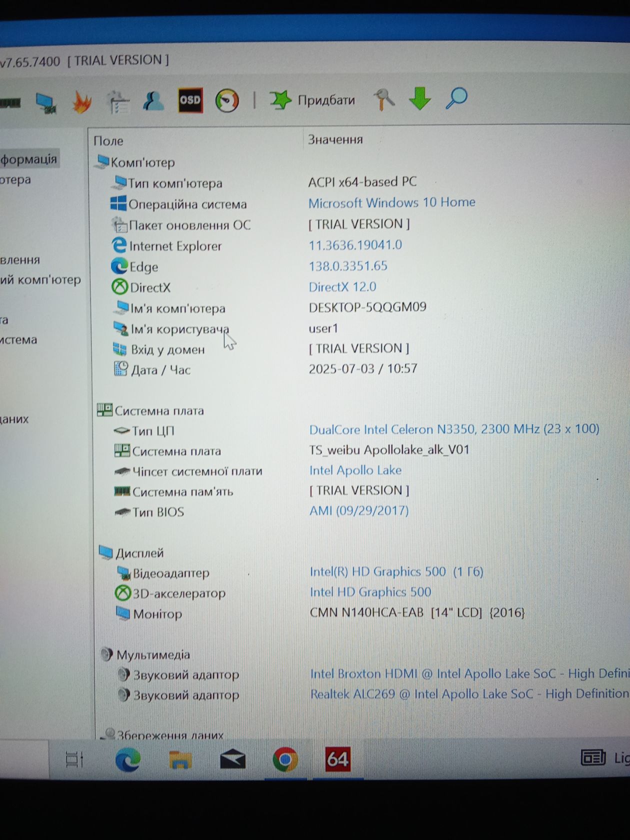
Task: Click the Тип ЦП row icon
Action: click(122, 430)
